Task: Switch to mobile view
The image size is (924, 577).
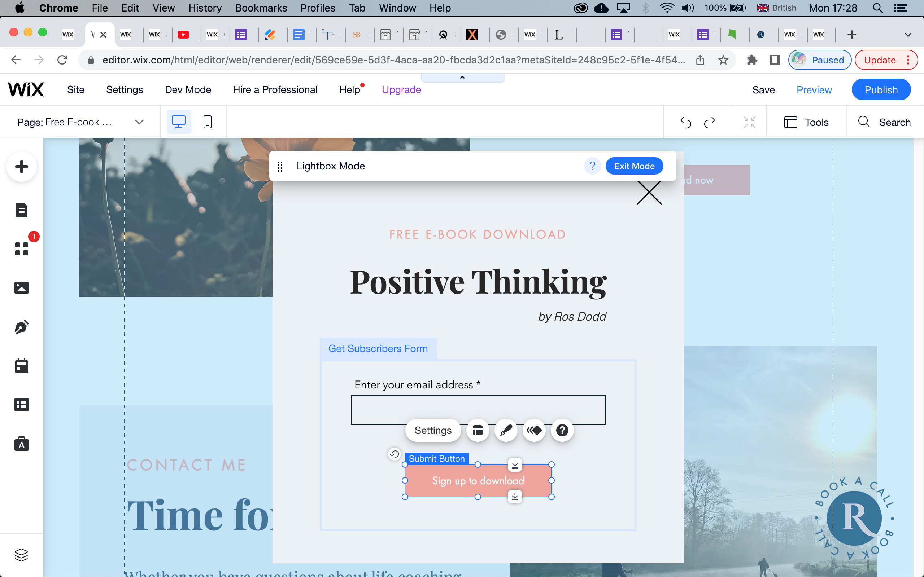Action: (207, 122)
